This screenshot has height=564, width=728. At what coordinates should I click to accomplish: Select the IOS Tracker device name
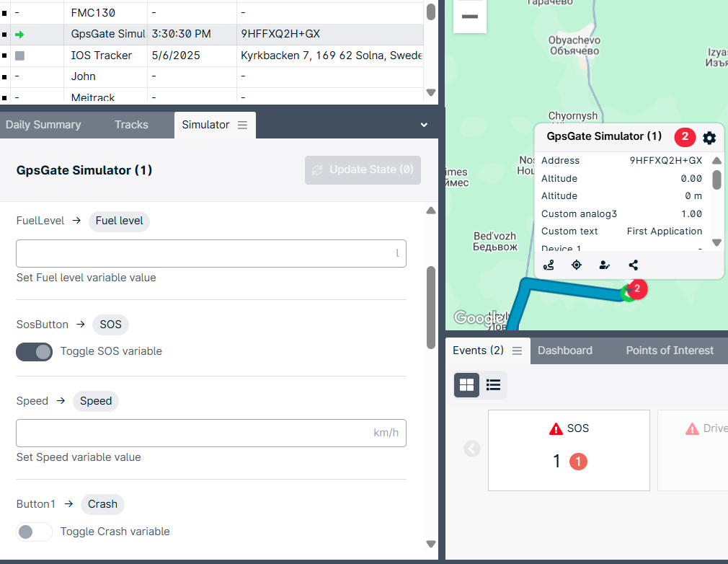tap(101, 56)
